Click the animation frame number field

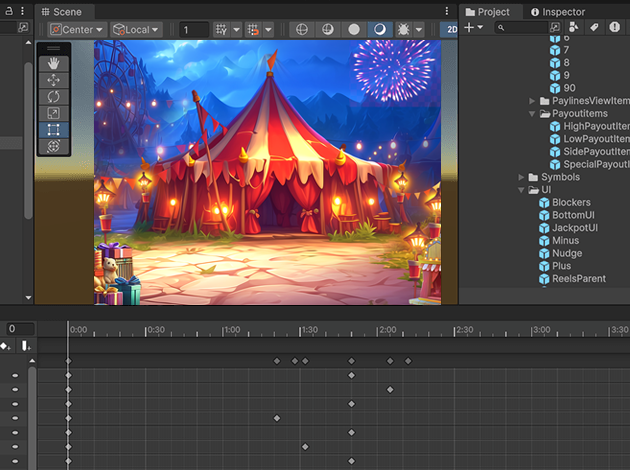click(x=20, y=329)
